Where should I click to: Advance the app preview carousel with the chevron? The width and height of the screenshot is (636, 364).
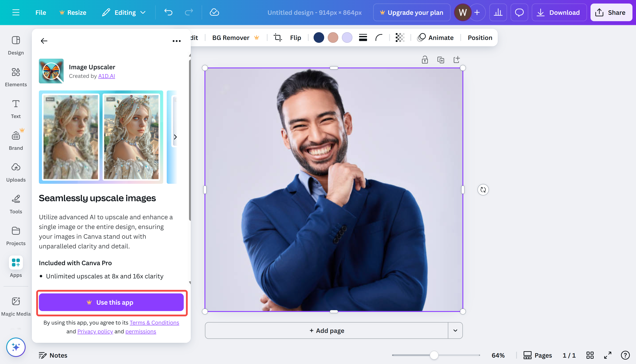[175, 137]
